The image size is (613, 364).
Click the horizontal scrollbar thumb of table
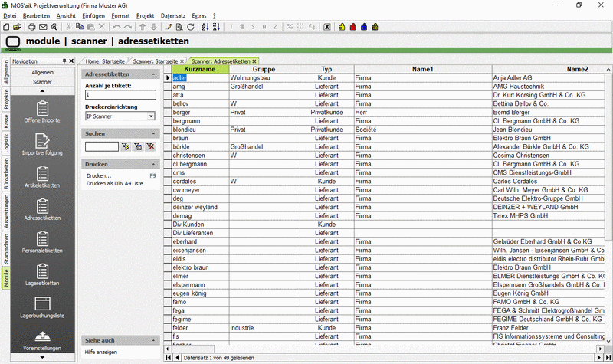pos(194,349)
